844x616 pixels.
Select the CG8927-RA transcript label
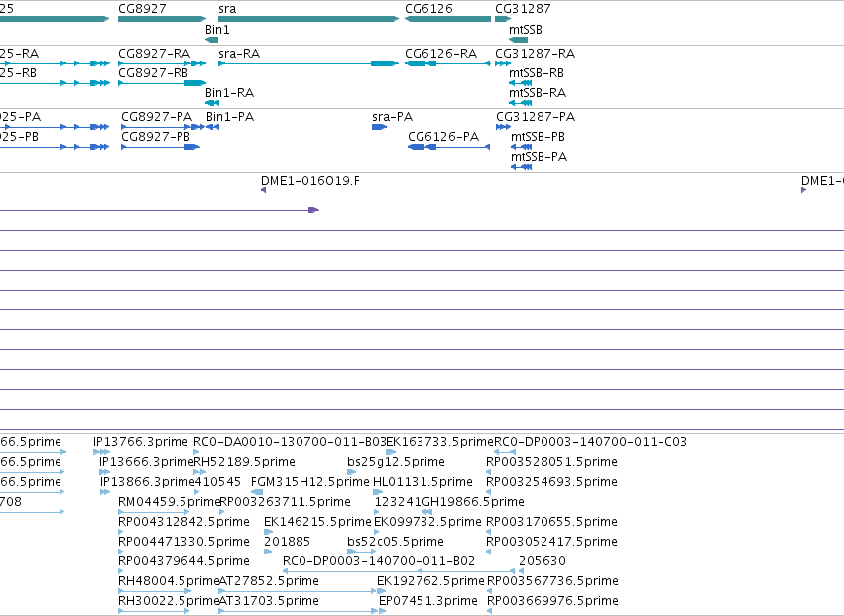pos(154,54)
